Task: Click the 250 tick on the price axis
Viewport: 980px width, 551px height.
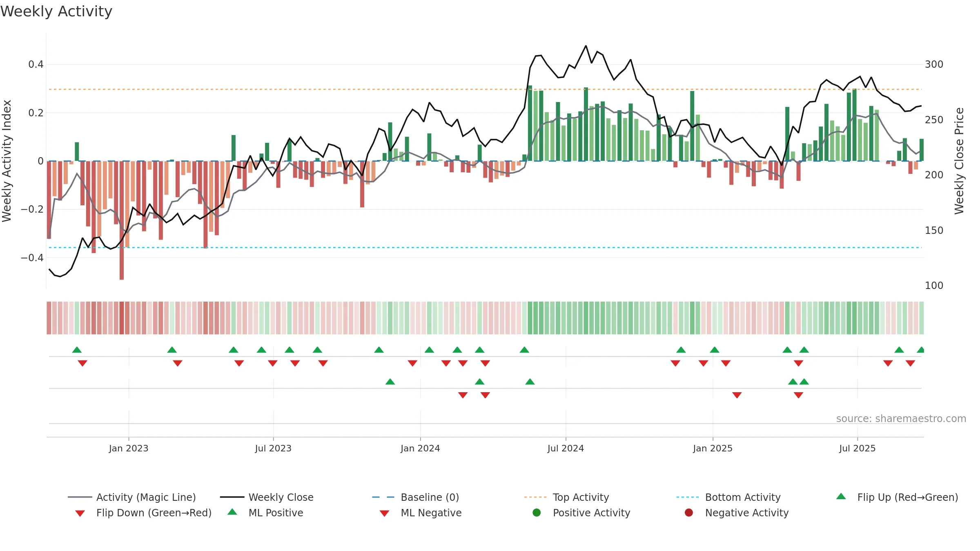Action: tap(934, 120)
